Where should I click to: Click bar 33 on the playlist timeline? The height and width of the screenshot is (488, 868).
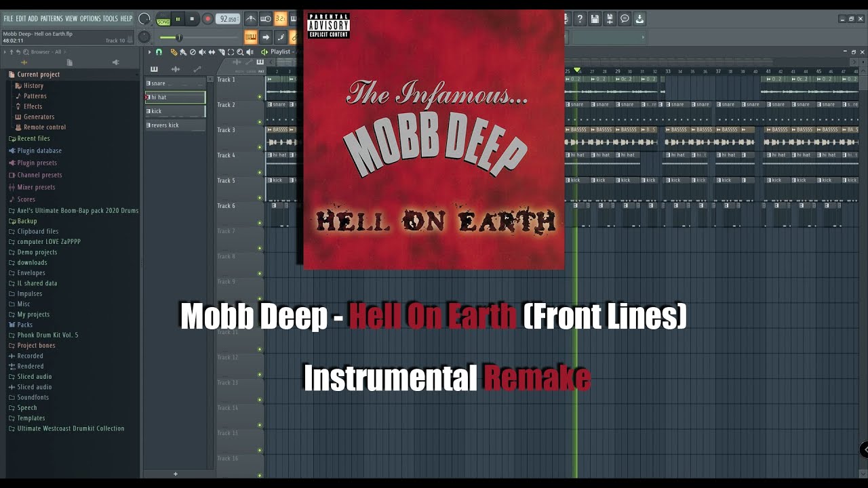(667, 70)
